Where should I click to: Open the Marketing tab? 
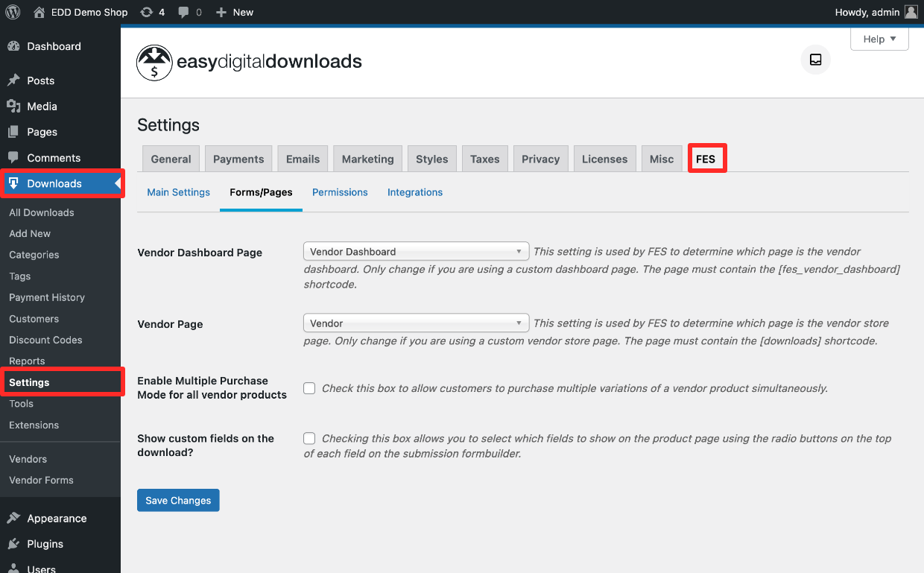[367, 159]
